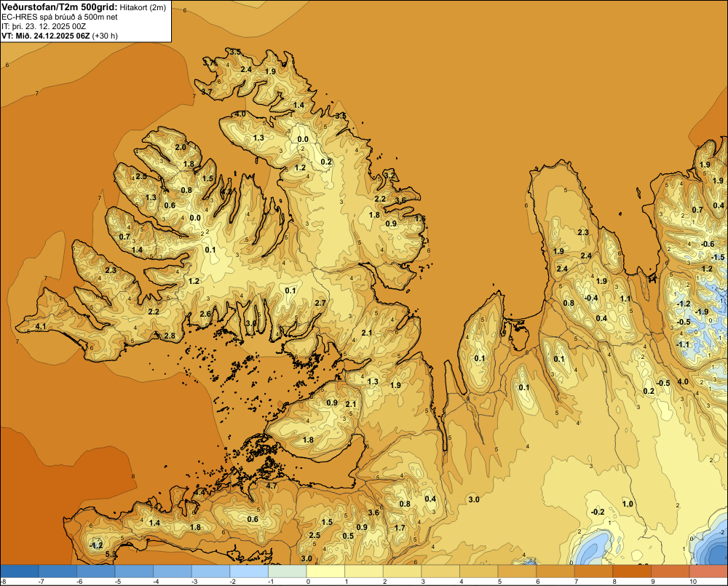Click the 'Veðurstofan/T2m 500grid:' title text
Screen dimensions: 728x586
pos(60,7)
